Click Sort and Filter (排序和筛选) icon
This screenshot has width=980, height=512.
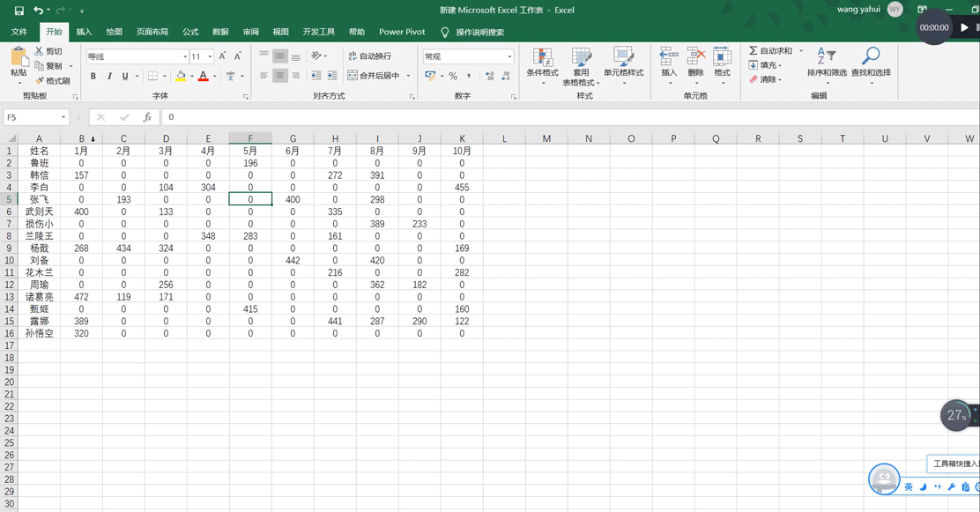(x=826, y=64)
